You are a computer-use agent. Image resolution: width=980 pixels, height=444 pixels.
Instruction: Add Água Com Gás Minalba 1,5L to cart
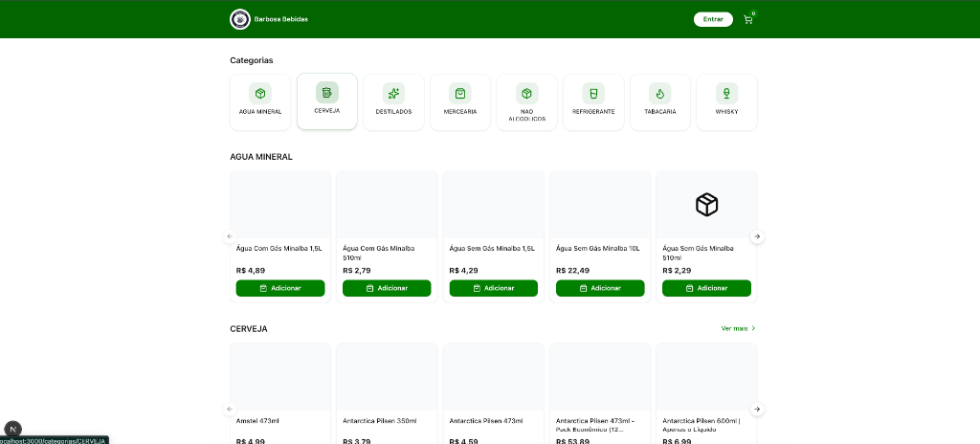pyautogui.click(x=280, y=288)
